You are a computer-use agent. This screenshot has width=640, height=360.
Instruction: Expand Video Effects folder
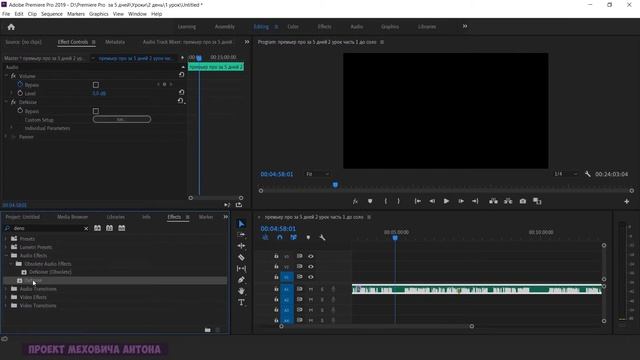click(6, 297)
